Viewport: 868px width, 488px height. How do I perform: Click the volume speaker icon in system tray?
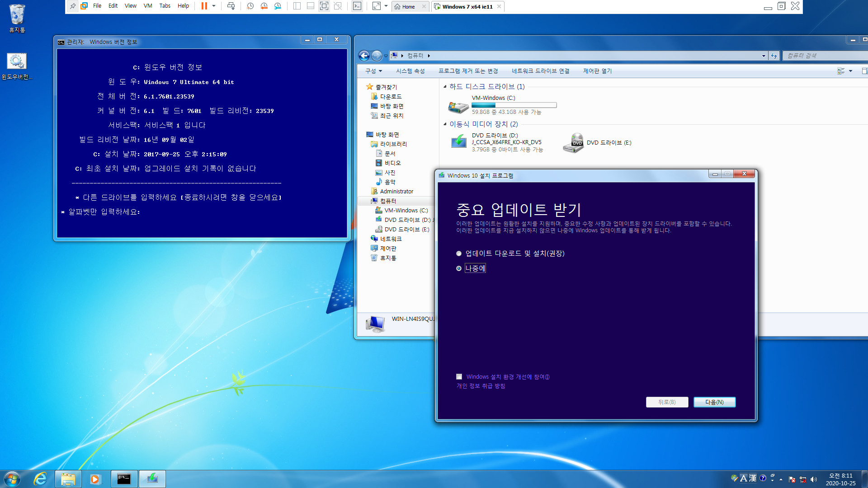point(814,479)
